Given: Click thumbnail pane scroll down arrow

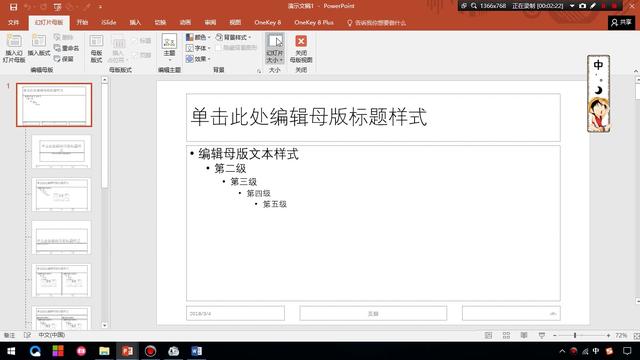Looking at the screenshot, I should (x=105, y=325).
